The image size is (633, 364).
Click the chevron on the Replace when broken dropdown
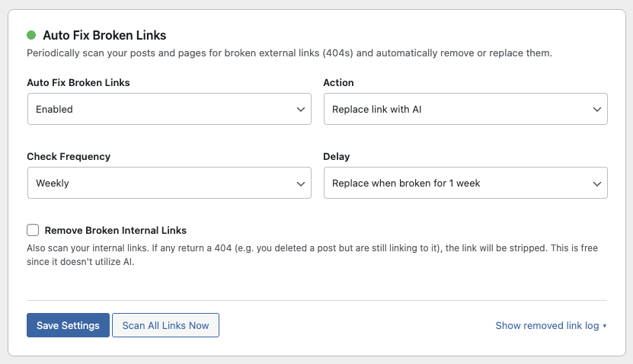[x=596, y=184]
